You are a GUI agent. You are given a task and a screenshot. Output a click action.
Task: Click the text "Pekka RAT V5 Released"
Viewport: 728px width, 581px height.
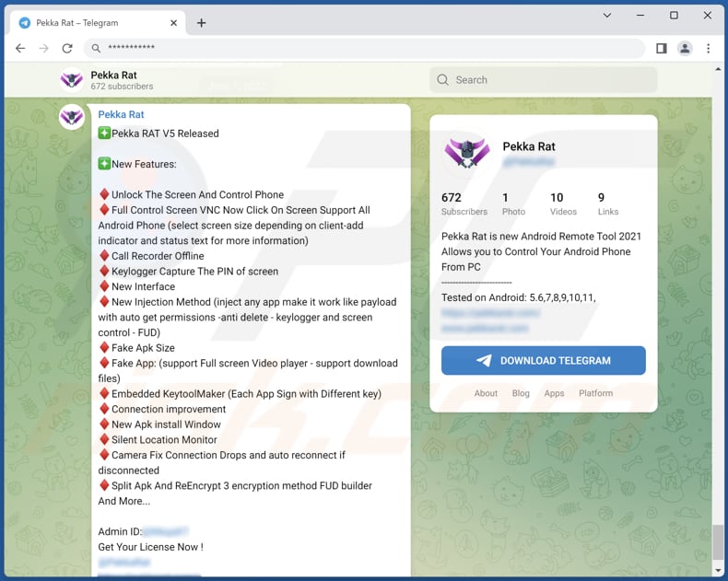165,134
